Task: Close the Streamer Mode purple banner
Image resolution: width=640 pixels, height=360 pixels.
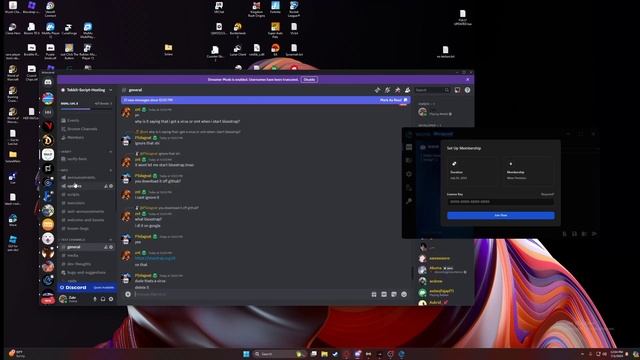Action: click(468, 80)
